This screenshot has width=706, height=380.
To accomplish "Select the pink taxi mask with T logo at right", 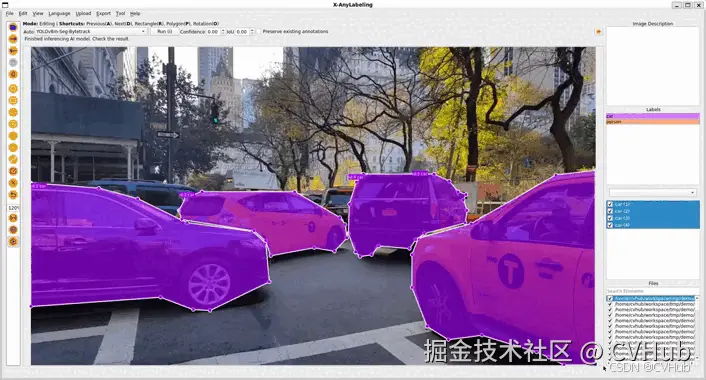I will pos(513,270).
